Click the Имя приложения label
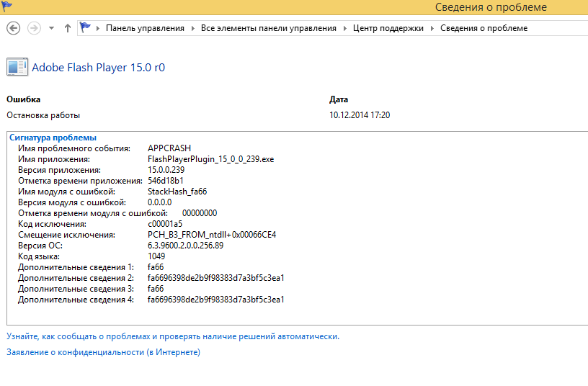This screenshot has height=386, width=588. 54,159
